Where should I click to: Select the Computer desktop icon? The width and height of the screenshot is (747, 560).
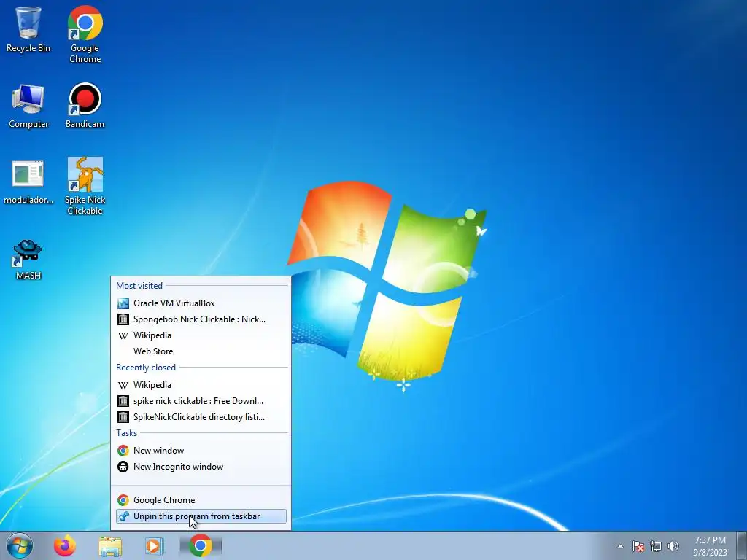click(x=28, y=106)
